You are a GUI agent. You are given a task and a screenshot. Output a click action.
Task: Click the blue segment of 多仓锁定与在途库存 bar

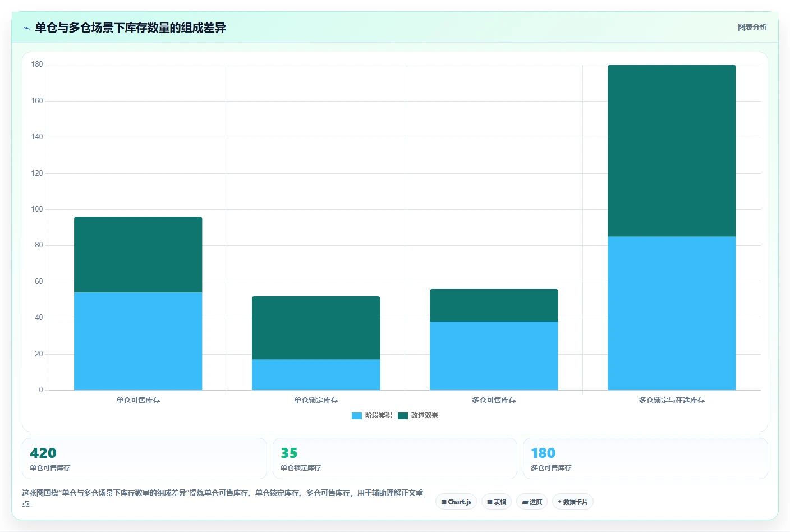pos(672,313)
